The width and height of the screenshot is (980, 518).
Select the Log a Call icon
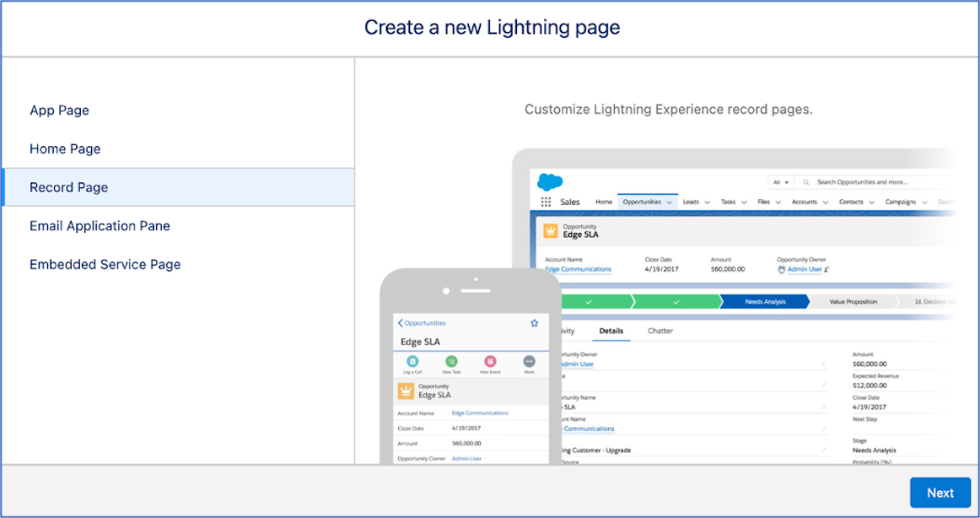(x=412, y=362)
